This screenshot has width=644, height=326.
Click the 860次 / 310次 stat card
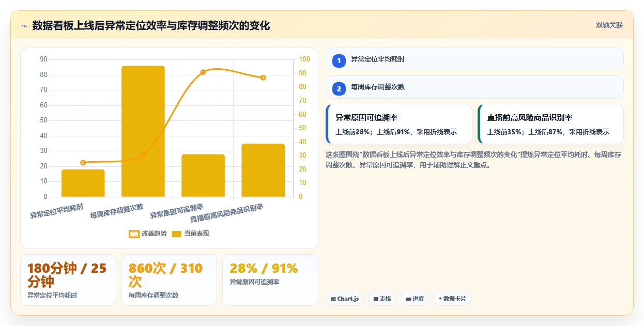(x=169, y=280)
